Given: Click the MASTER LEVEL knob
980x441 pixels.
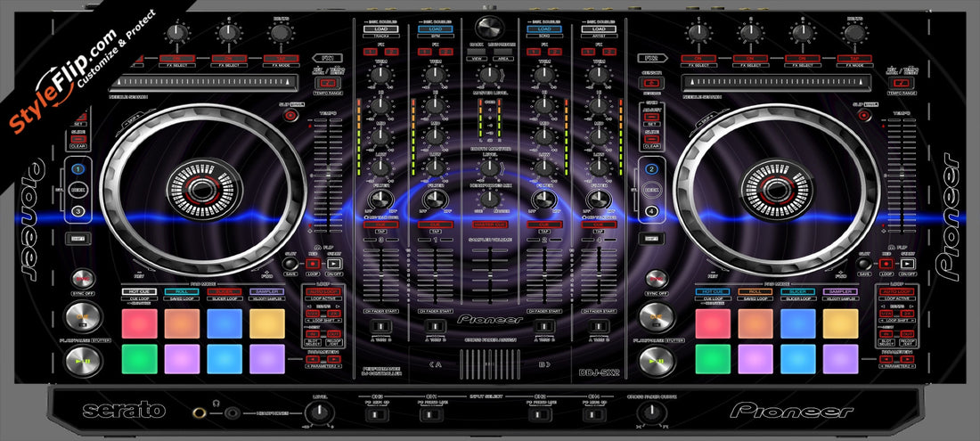Looking at the screenshot, I should (489, 76).
